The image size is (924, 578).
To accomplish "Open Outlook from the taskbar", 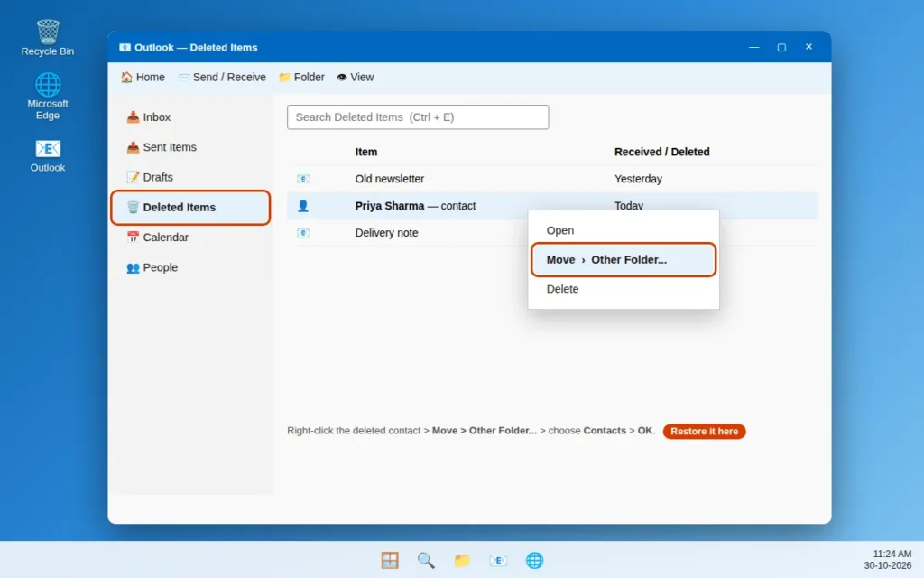I will pos(498,560).
